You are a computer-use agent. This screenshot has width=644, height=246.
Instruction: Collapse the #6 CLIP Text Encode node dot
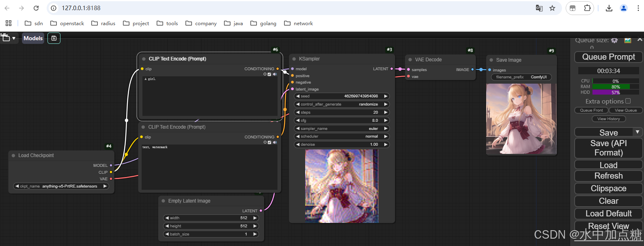[x=144, y=59]
